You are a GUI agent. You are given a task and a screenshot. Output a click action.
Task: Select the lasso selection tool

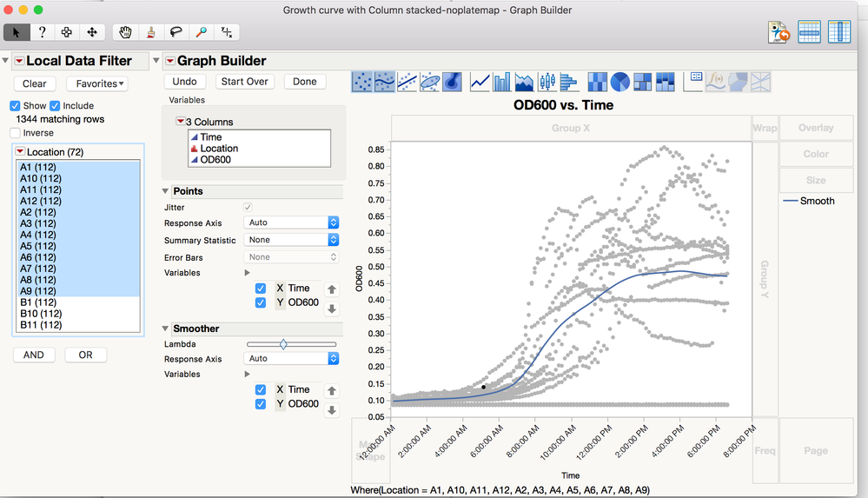pyautogui.click(x=176, y=32)
